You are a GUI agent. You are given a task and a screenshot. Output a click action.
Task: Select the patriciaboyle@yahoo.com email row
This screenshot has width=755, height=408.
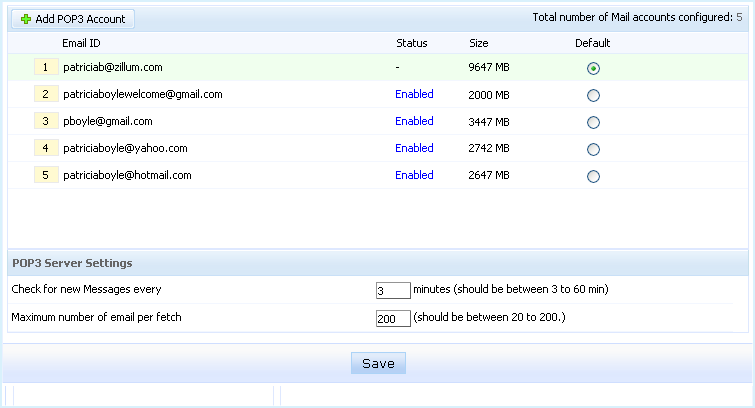pyautogui.click(x=125, y=148)
